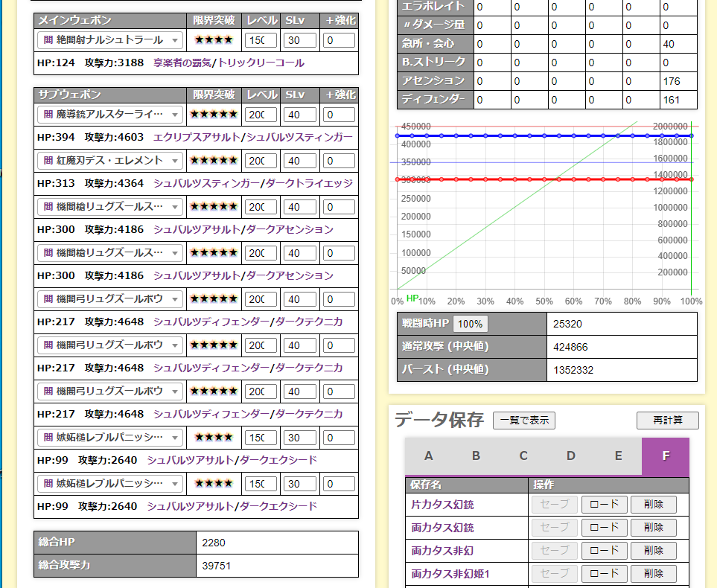The image size is (717, 588).
Task: Click the 一覧で表示 button
Action: click(524, 421)
